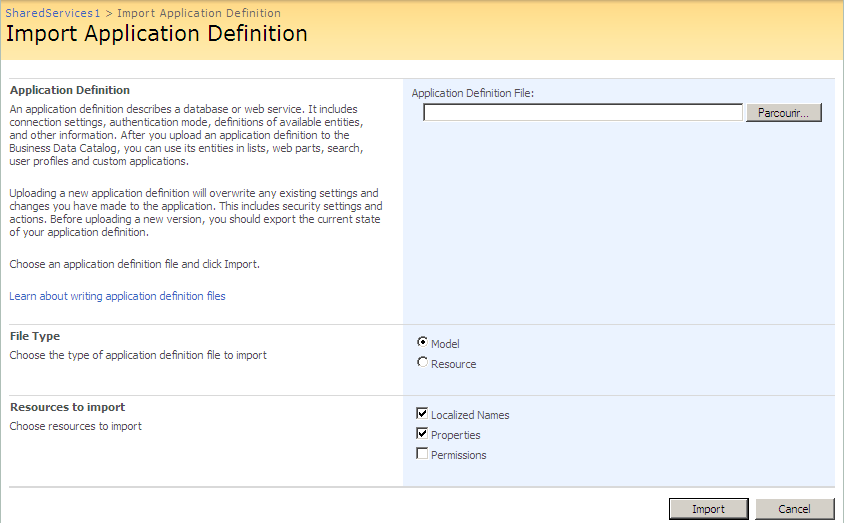Click the 'Model' option label text
Screen dimensions: 844x523
click(x=445, y=344)
